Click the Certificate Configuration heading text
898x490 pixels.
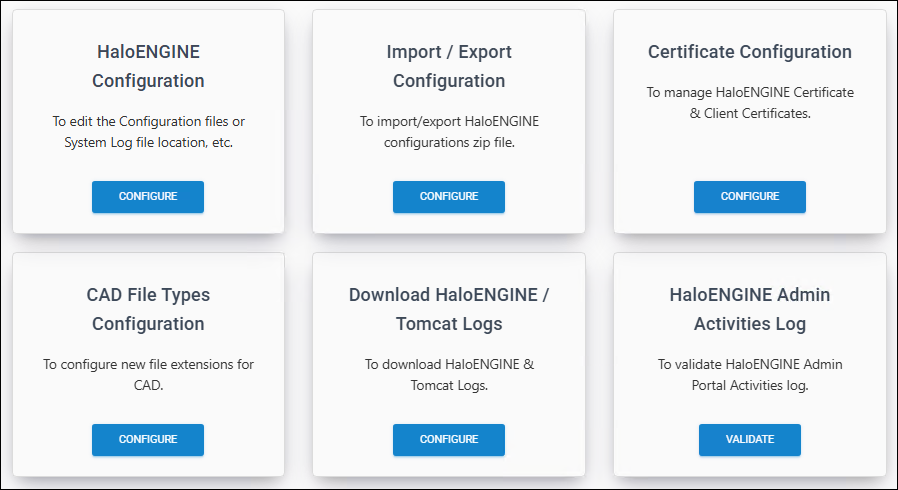pyautogui.click(x=749, y=52)
